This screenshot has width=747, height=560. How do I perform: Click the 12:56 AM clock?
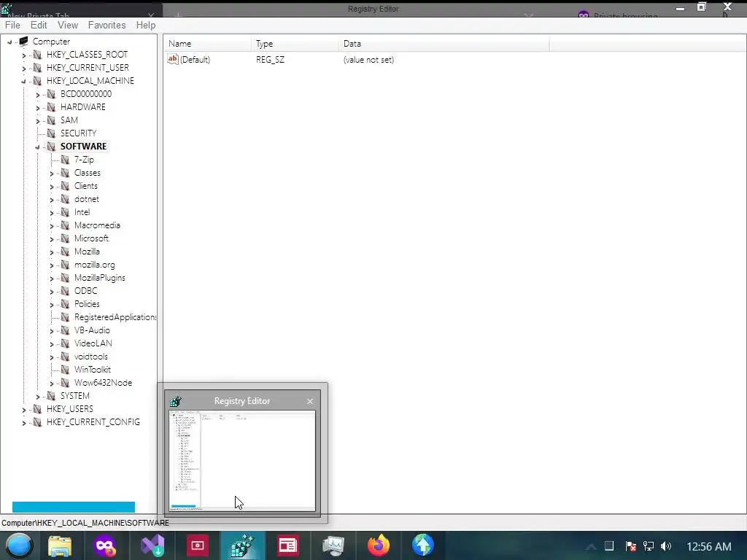tap(708, 547)
